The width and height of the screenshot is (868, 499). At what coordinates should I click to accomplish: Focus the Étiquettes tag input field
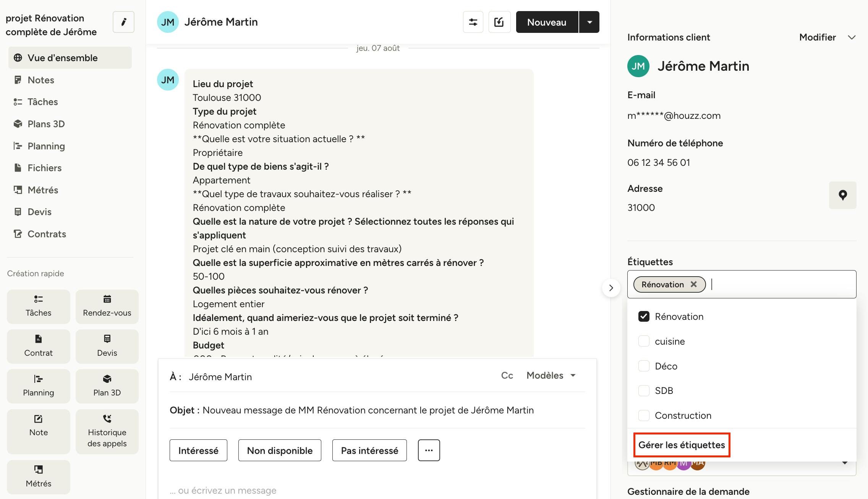coord(781,284)
